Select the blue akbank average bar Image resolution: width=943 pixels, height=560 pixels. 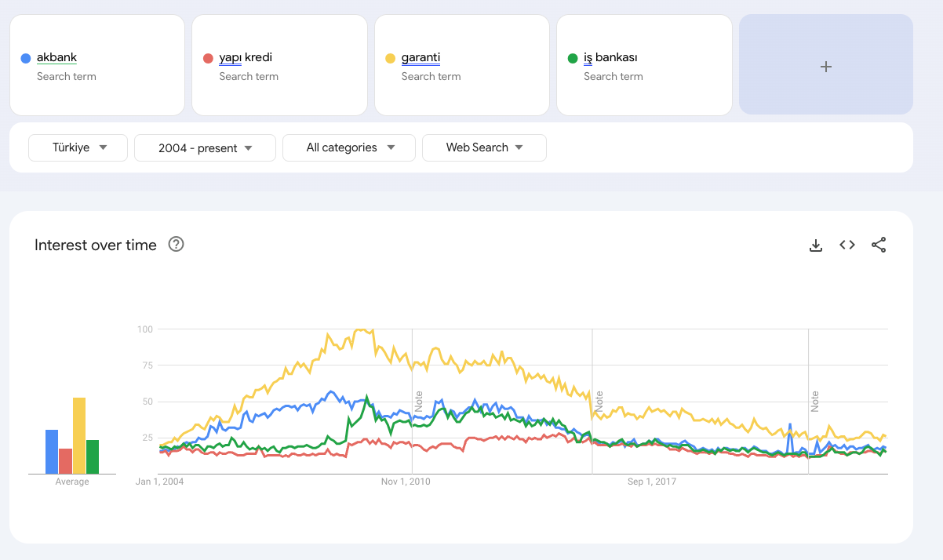(x=52, y=452)
